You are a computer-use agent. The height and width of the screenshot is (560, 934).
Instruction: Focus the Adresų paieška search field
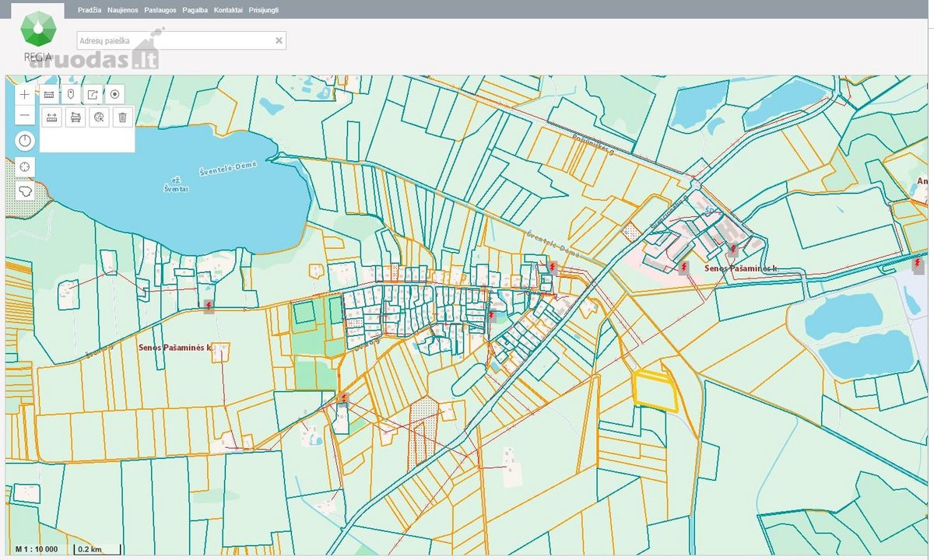181,40
